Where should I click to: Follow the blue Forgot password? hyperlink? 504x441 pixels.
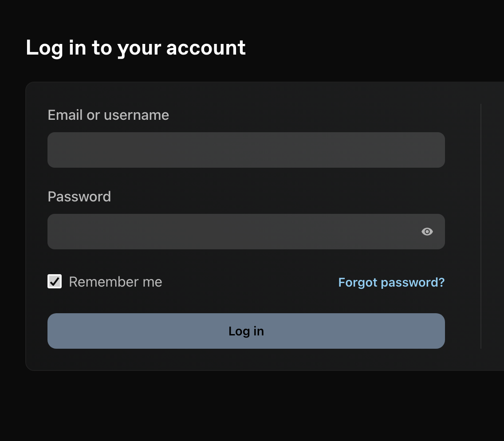[391, 282]
